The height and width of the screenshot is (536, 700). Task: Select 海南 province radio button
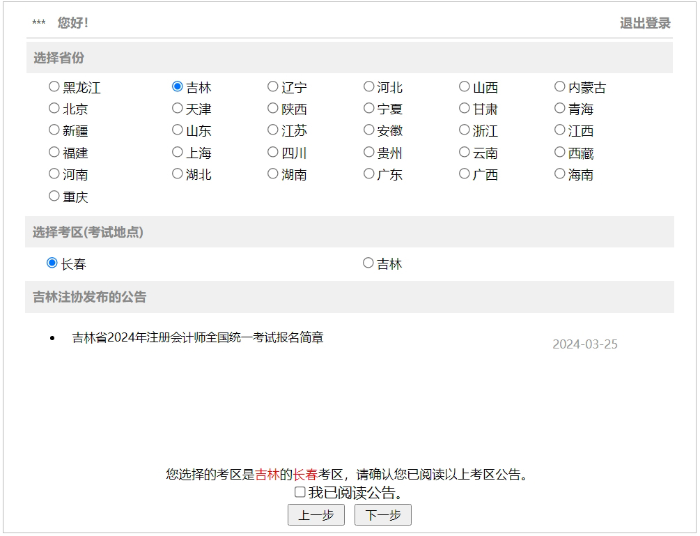click(x=560, y=174)
